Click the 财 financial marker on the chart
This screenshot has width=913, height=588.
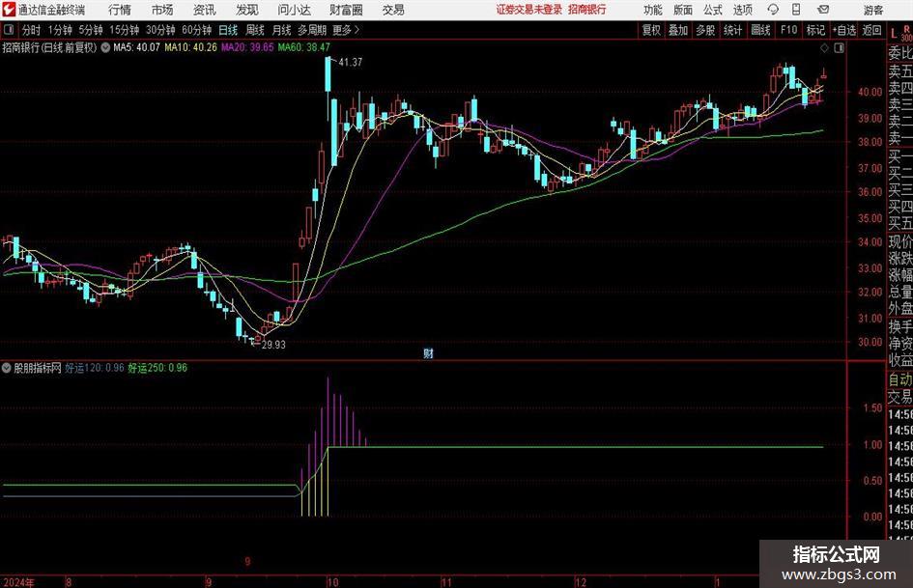428,353
